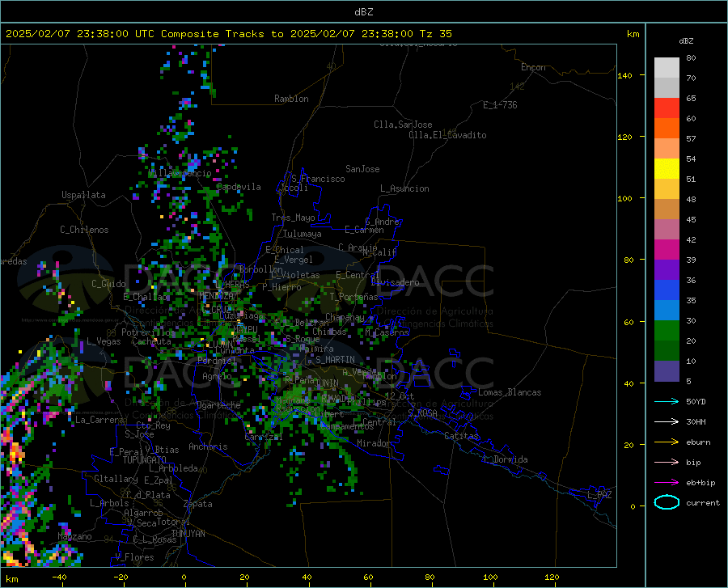Select the blue 36 dBZ legend swatch
The width and height of the screenshot is (728, 588).
[x=667, y=290]
